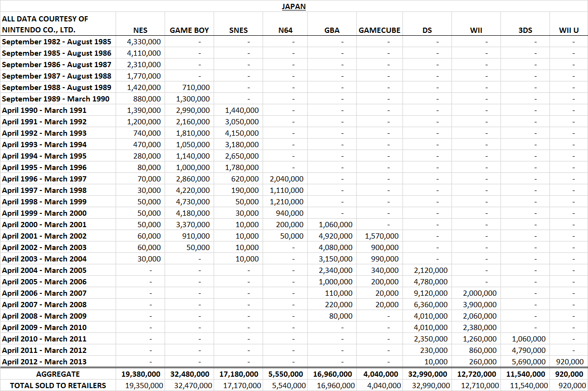Image resolution: width=588 pixels, height=391 pixels.
Task: Click the NES cell showing 4,330,000
Action: [x=144, y=41]
